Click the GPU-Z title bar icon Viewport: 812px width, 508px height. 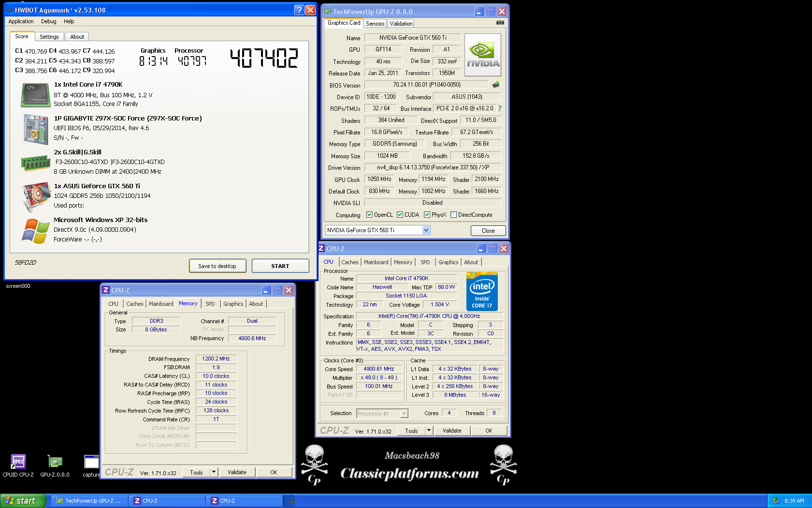pos(327,11)
